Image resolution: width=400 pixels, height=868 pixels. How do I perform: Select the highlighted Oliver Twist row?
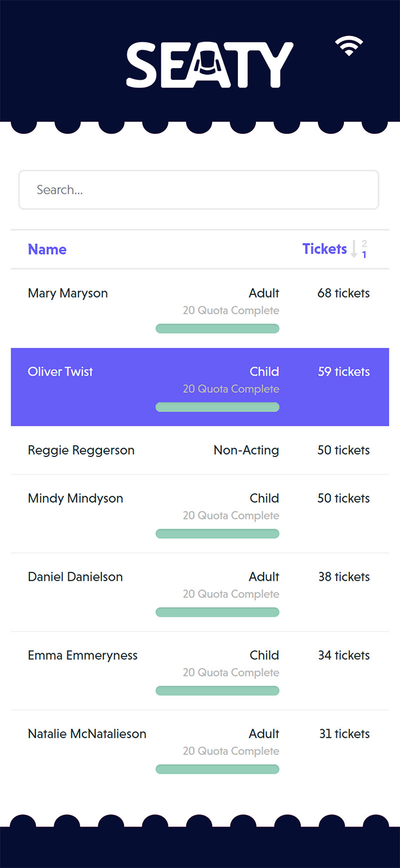point(200,387)
